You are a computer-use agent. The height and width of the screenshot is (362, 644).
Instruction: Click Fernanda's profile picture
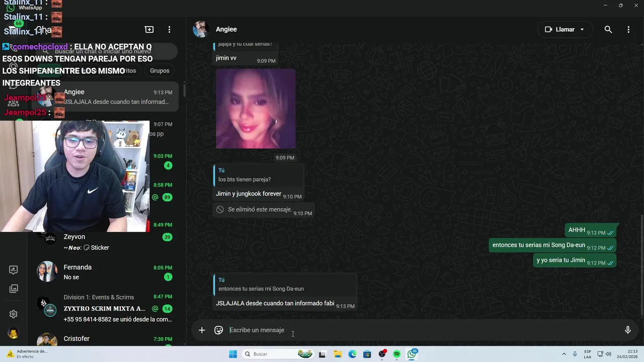47,271
